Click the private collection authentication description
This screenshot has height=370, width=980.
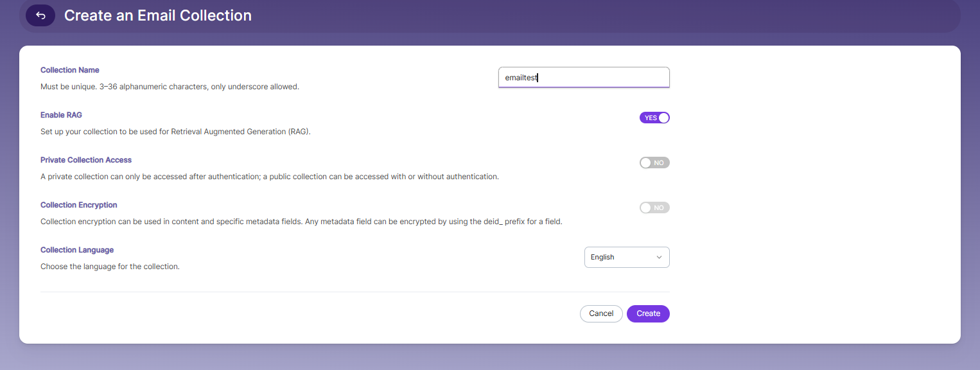(270, 177)
